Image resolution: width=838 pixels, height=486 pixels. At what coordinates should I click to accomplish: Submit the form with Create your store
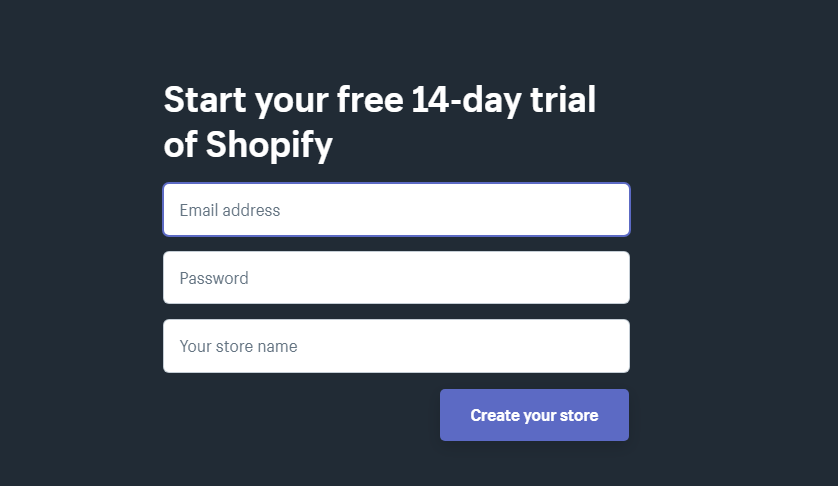(534, 415)
